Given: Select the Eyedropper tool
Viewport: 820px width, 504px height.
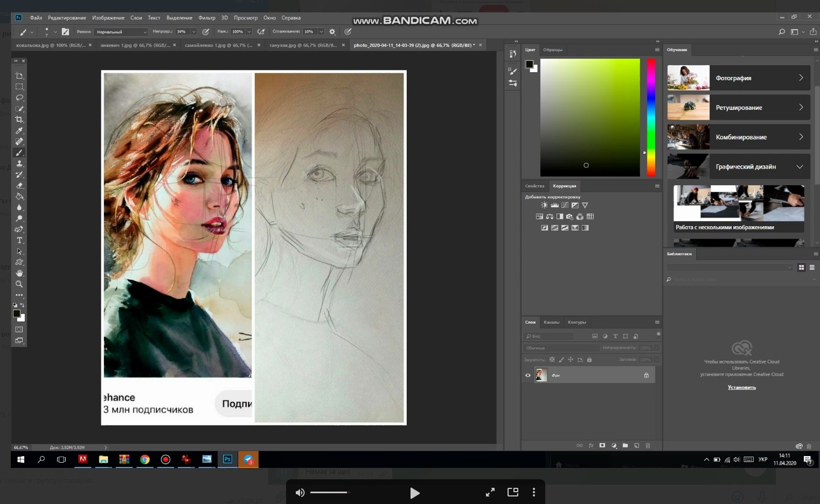Looking at the screenshot, I should (19, 131).
